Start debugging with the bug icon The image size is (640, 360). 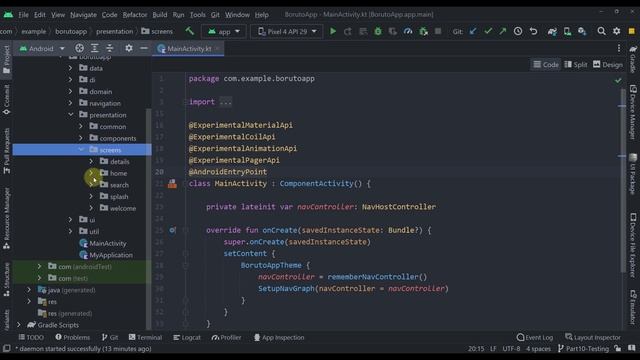pos(378,31)
